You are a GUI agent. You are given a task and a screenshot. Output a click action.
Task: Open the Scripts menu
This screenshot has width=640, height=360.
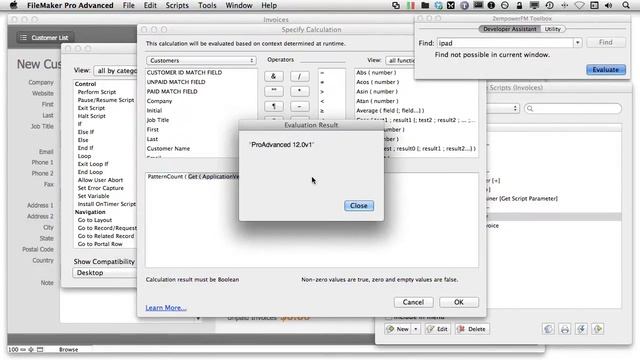click(177, 5)
